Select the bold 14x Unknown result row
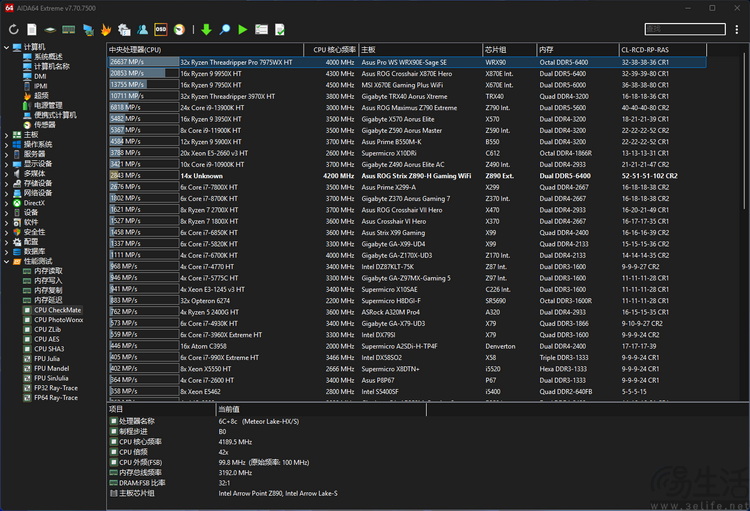The height and width of the screenshot is (511, 750). click(407, 176)
